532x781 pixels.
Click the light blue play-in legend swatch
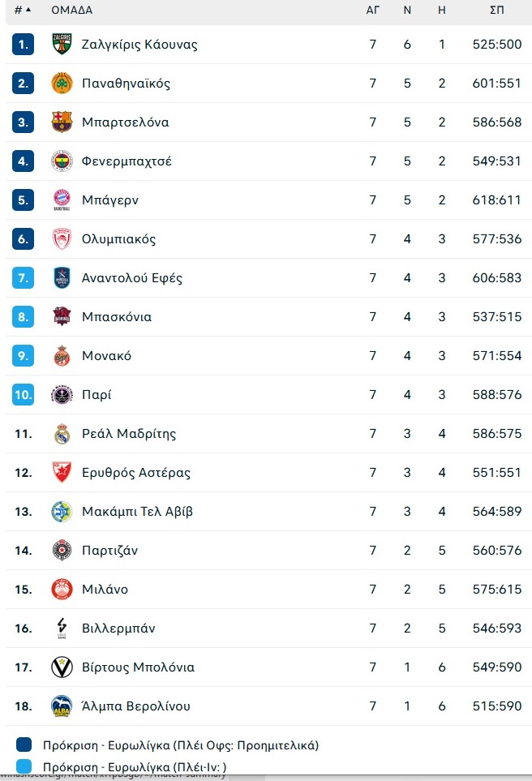point(24,766)
